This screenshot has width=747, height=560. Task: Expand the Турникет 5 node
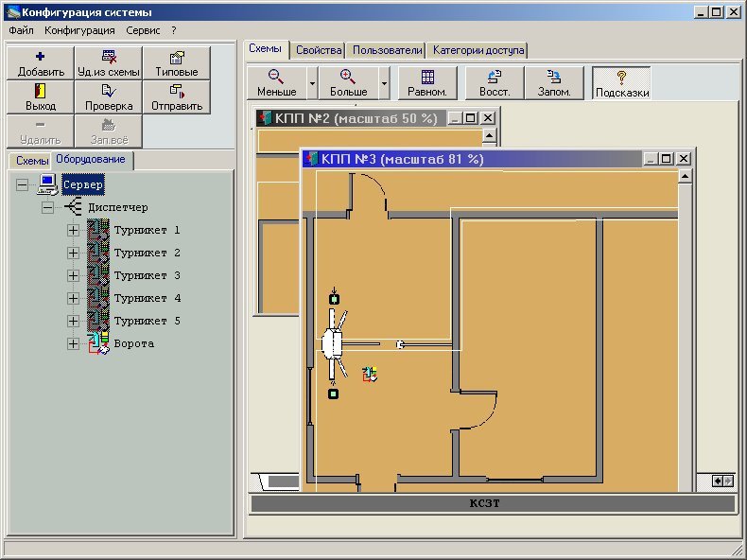pos(73,321)
